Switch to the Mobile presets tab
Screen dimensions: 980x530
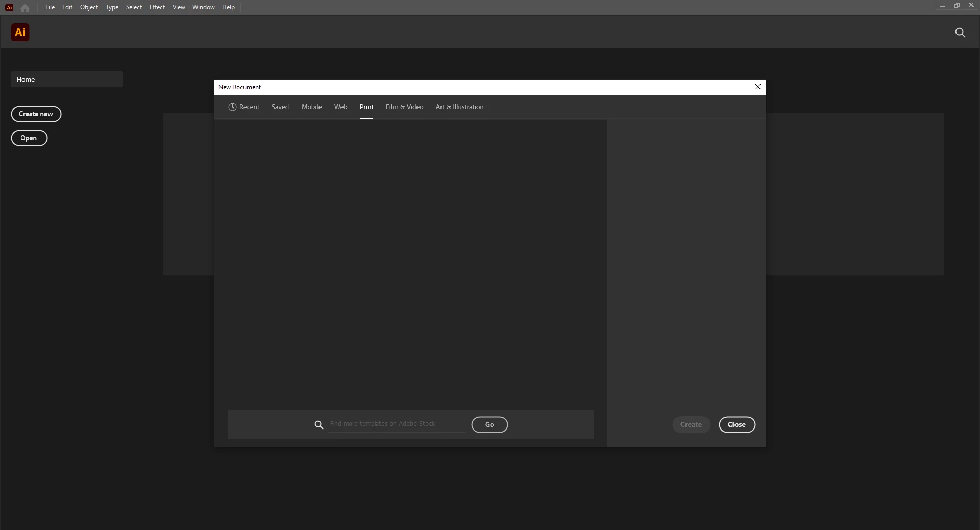(311, 107)
